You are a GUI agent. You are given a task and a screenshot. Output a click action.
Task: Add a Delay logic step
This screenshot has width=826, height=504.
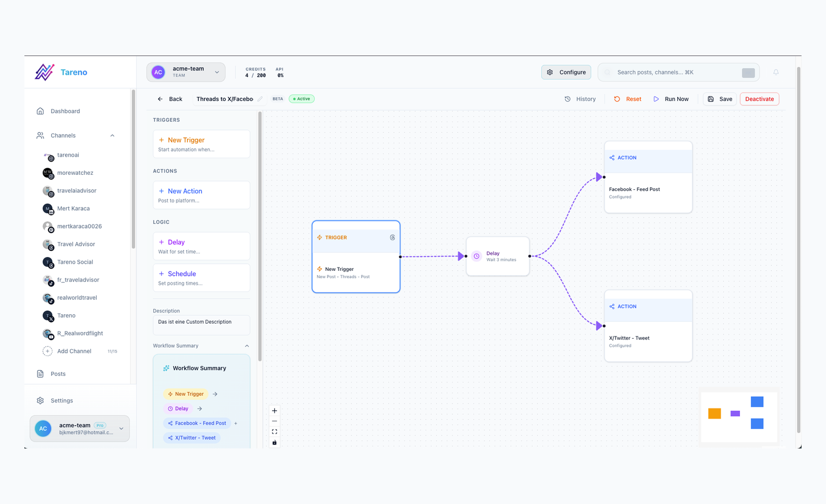(202, 246)
